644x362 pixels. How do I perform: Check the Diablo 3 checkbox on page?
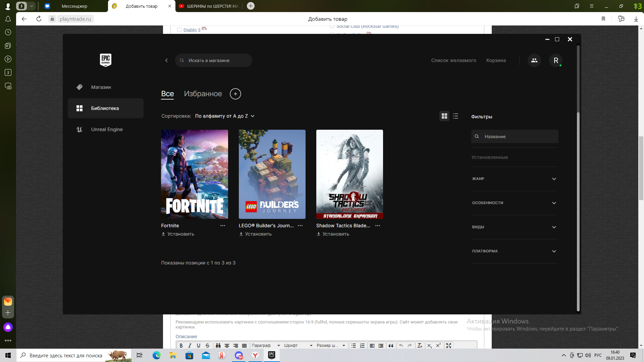[179, 30]
